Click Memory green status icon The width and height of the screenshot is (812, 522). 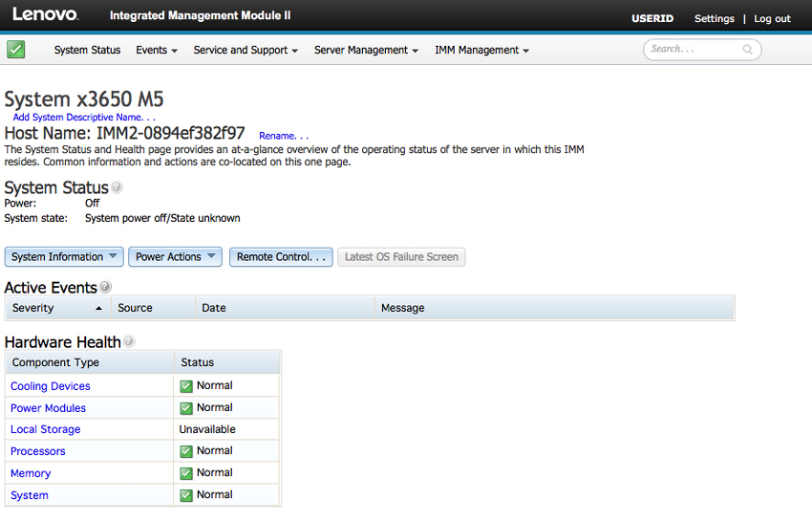pyautogui.click(x=186, y=473)
